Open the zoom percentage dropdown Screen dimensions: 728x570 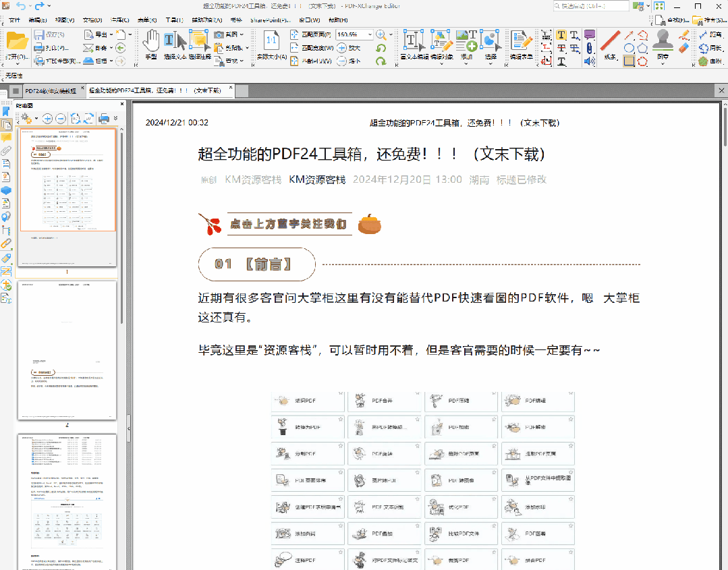(370, 34)
